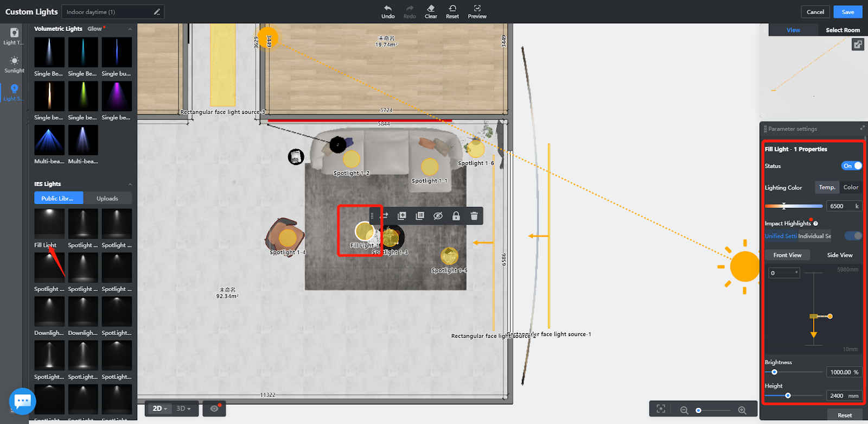
Task: Click the canvas zoom slider
Action: (x=713, y=410)
